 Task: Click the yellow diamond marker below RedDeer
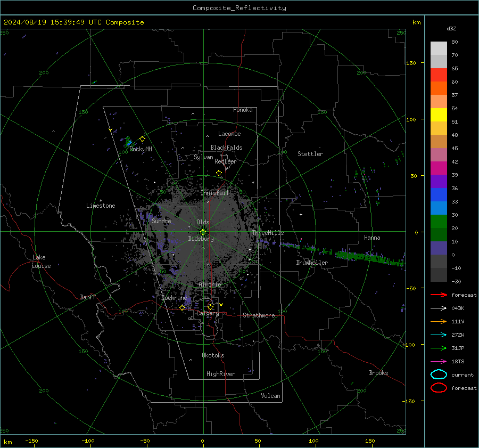tap(219, 173)
